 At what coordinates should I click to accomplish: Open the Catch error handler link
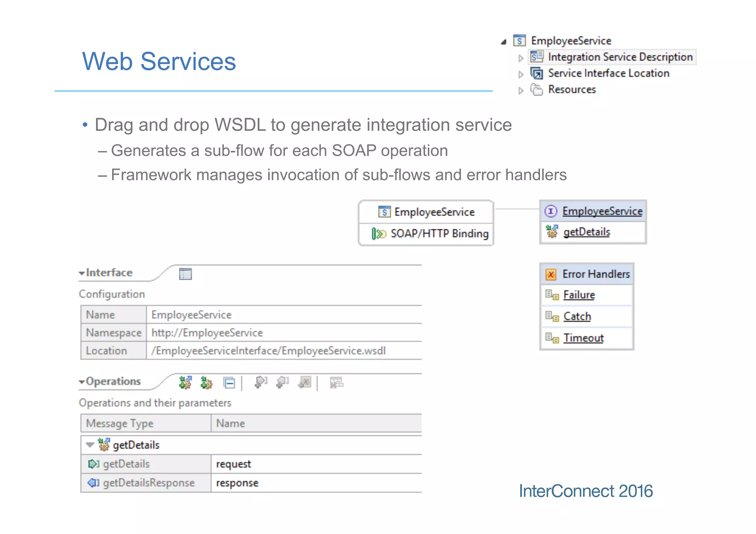577,316
